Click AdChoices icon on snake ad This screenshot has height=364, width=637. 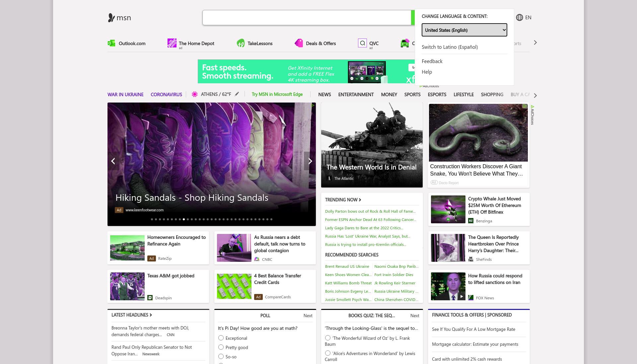(525, 106)
